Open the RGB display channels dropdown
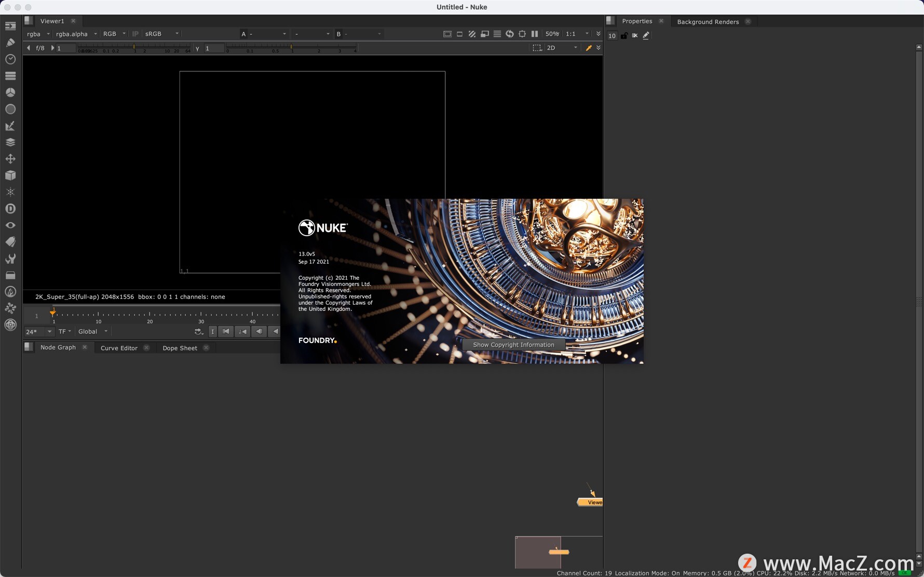The image size is (924, 577). (x=114, y=34)
